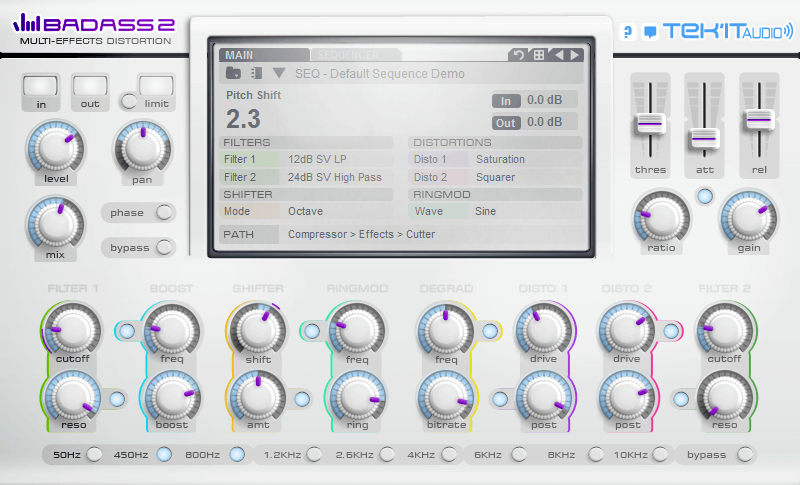Select the 8KHz band switch

[x=595, y=454]
